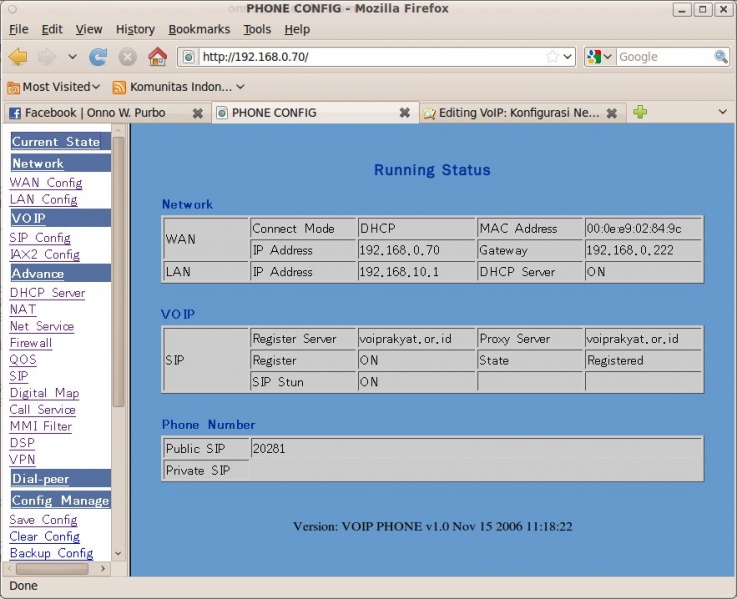Open the Google search engine dropdown
Image resolution: width=737 pixels, height=599 pixels.
(x=599, y=57)
